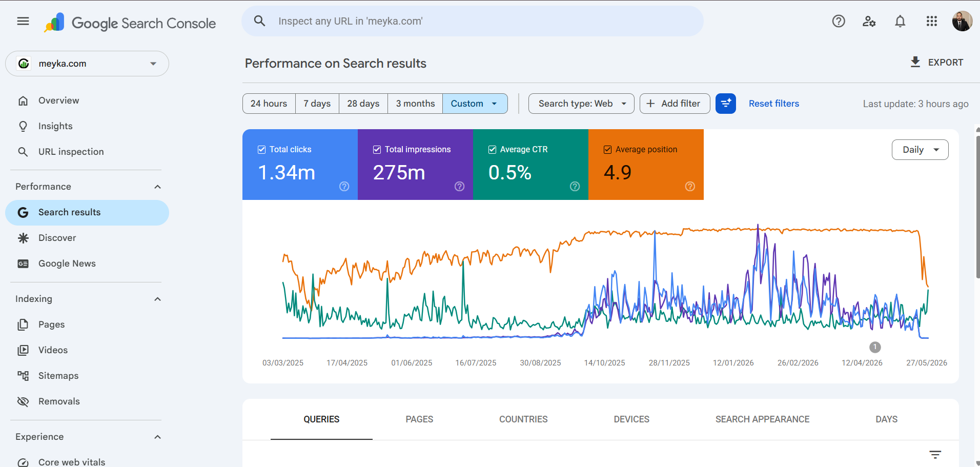Click the Add filter button
This screenshot has height=467, width=980.
[x=675, y=104]
